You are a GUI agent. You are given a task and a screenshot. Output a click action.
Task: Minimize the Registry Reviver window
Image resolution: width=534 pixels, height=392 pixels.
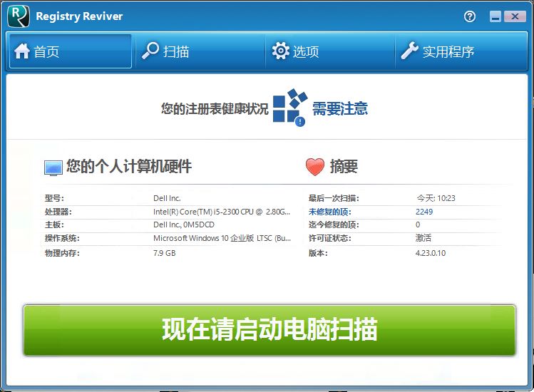click(496, 16)
